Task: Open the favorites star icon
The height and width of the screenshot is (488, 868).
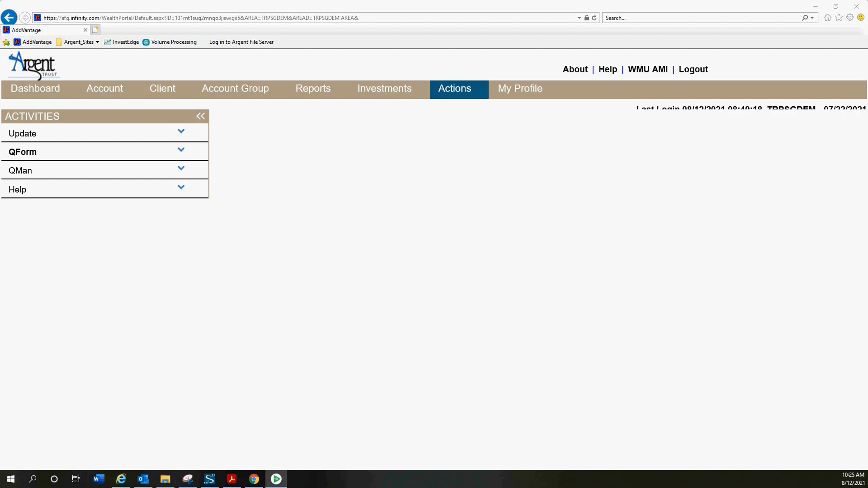Action: coord(839,17)
